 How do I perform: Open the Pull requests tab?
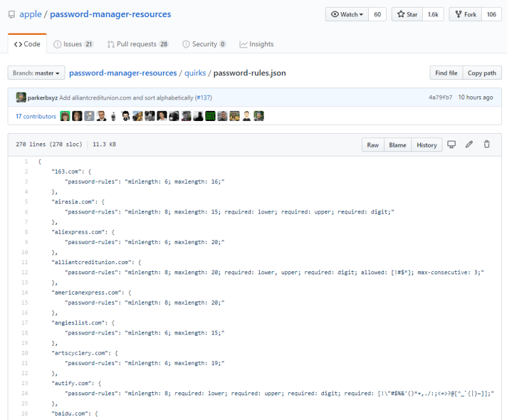[x=138, y=44]
